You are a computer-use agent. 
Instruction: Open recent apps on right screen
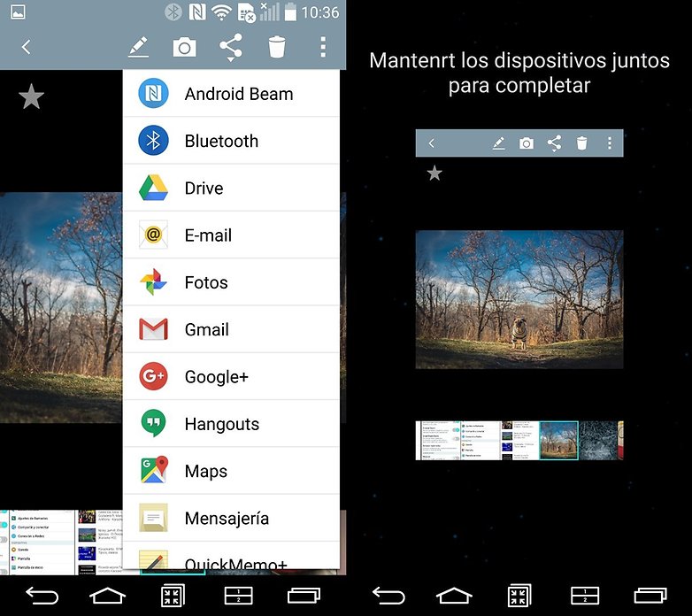click(x=650, y=596)
